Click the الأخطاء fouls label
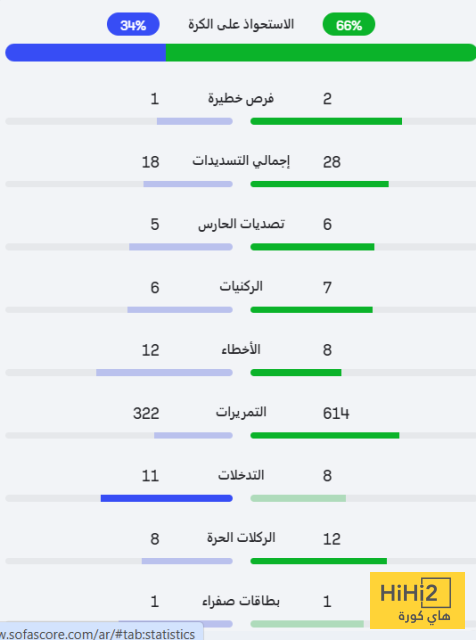 [241, 350]
